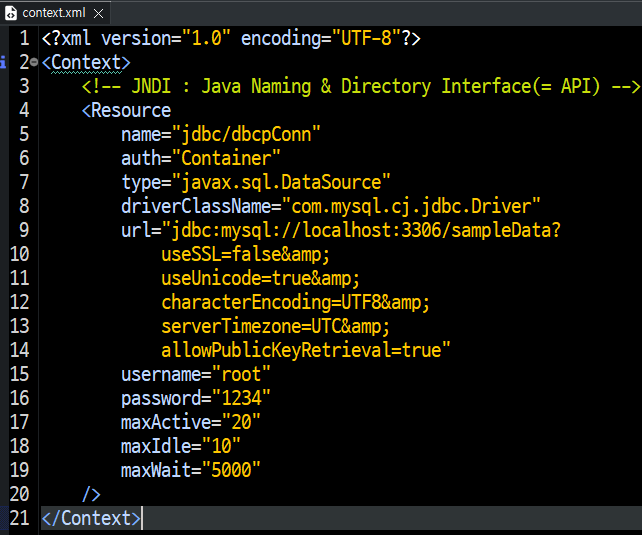Click line number 1 in the gutter
The width and height of the screenshot is (642, 535).
click(25, 38)
